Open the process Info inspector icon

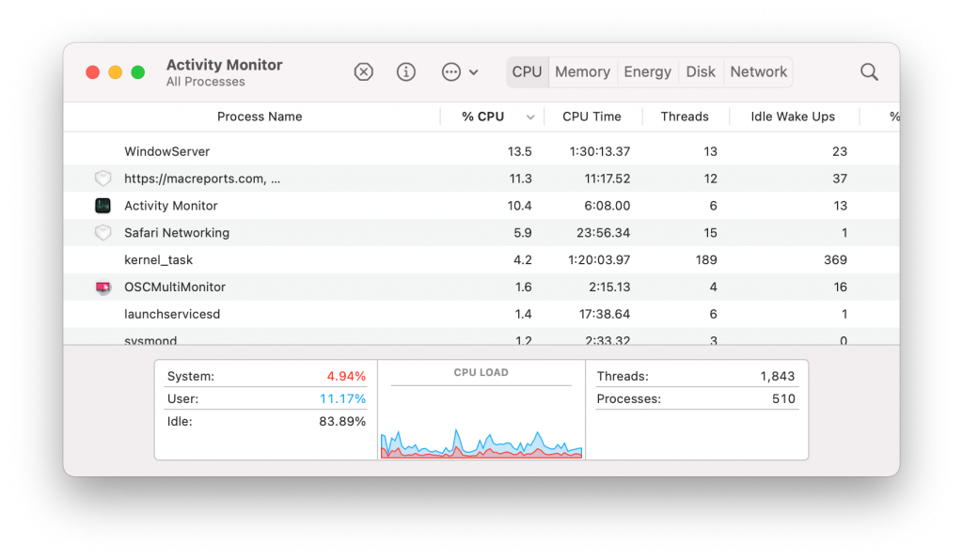pyautogui.click(x=406, y=71)
